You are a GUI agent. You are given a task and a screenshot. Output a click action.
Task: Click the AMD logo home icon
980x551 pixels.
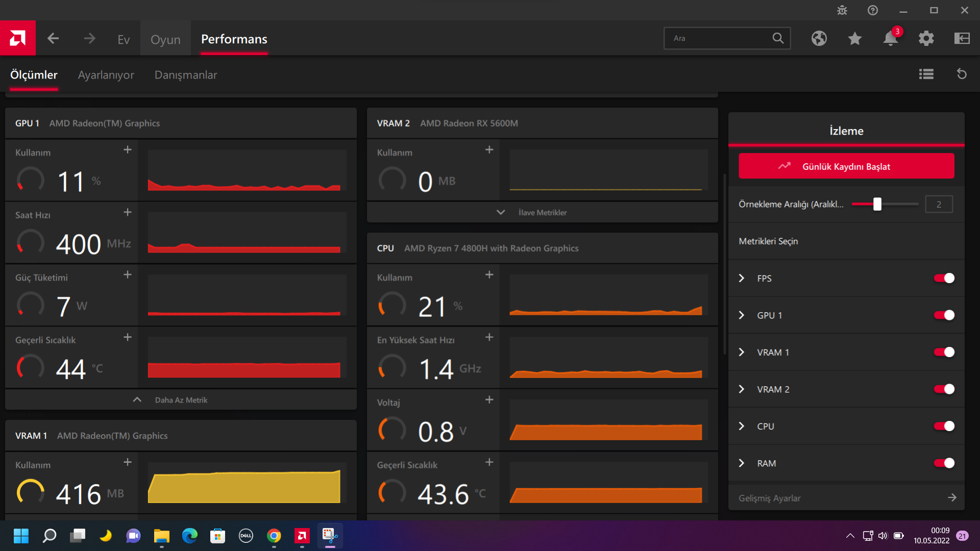18,38
